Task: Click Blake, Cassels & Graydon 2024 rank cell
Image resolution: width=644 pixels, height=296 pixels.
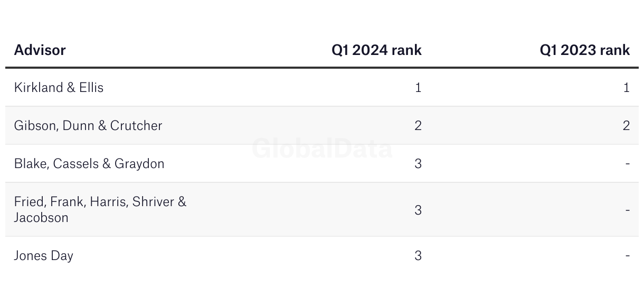Action: tap(418, 164)
